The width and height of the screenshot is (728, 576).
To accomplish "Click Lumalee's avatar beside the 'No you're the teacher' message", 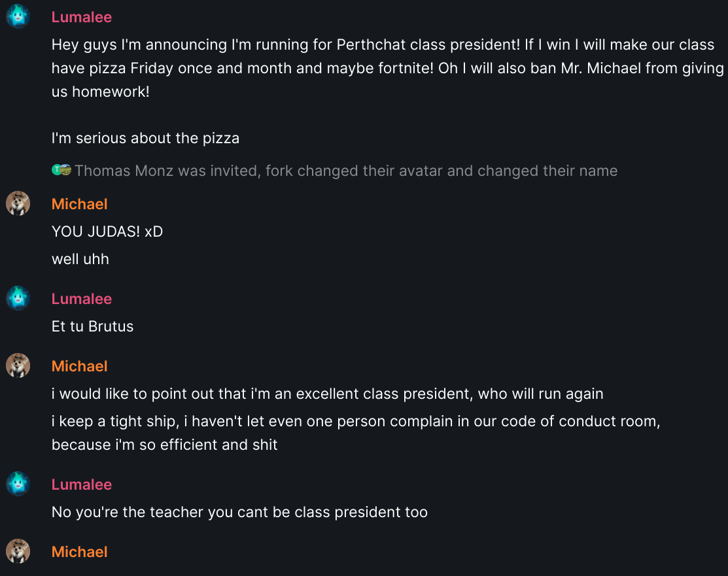I will [x=18, y=484].
